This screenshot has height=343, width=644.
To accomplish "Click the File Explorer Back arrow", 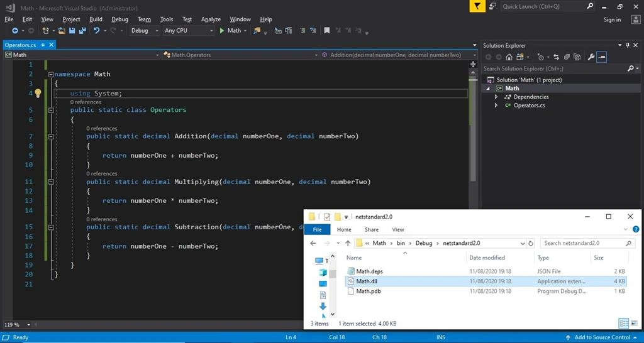I will click(x=313, y=243).
